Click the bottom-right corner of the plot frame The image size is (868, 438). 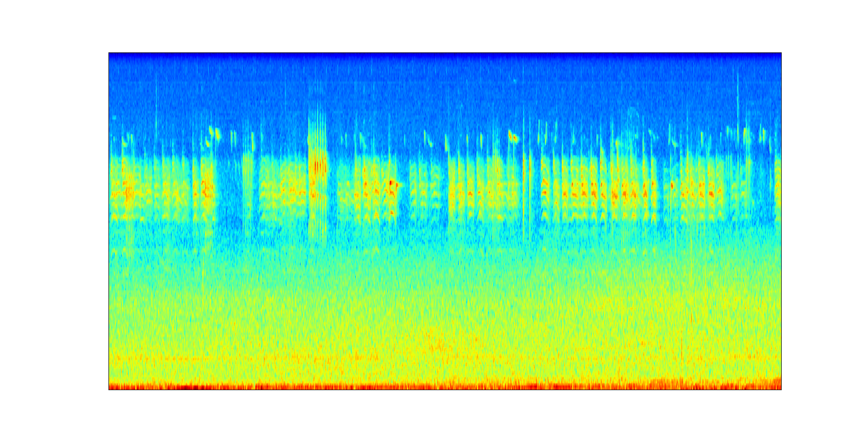click(781, 389)
